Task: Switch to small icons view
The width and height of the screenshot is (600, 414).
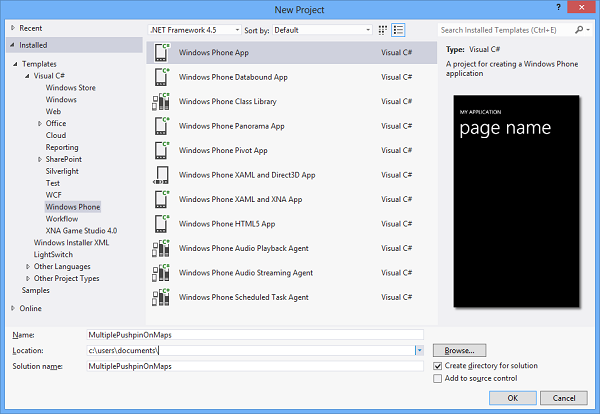Action: coord(383,30)
